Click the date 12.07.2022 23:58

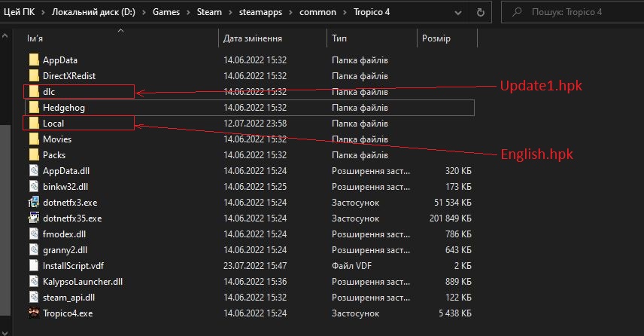255,124
